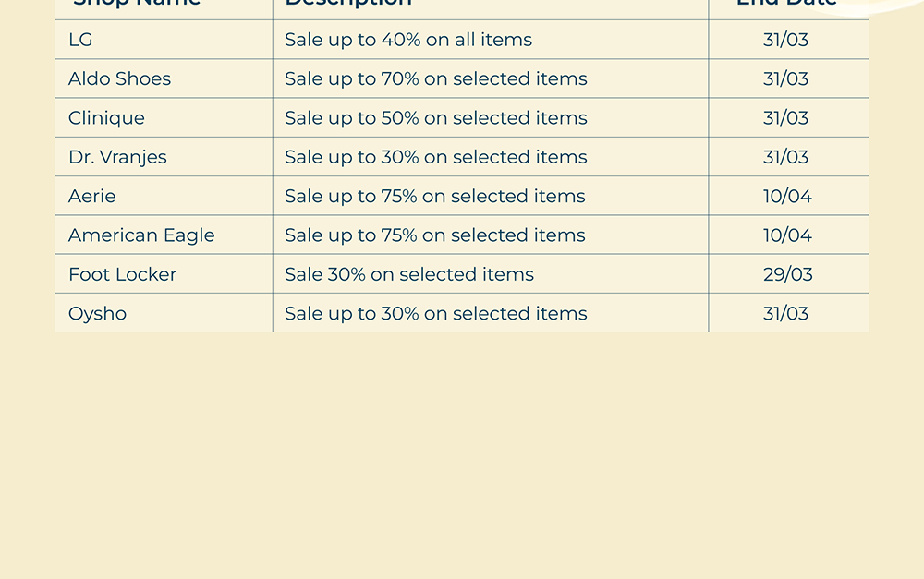This screenshot has width=924, height=579.
Task: Click the 29/03 end date
Action: click(787, 274)
